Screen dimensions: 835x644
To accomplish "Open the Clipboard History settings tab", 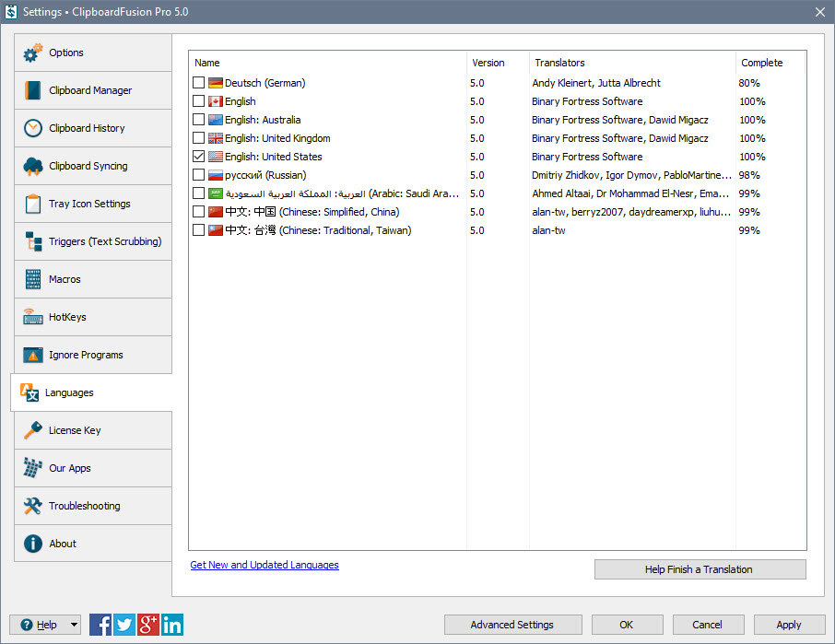I will [x=93, y=128].
